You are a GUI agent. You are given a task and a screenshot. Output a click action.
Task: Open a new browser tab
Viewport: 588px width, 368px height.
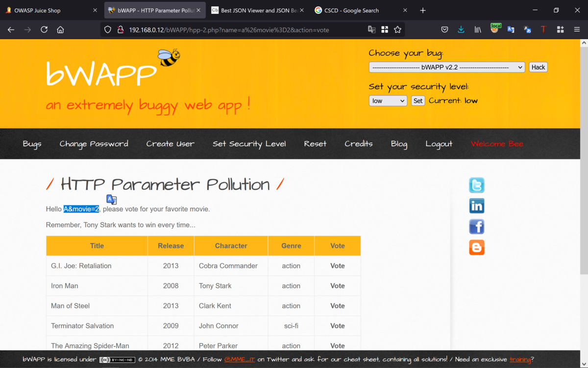coord(423,10)
